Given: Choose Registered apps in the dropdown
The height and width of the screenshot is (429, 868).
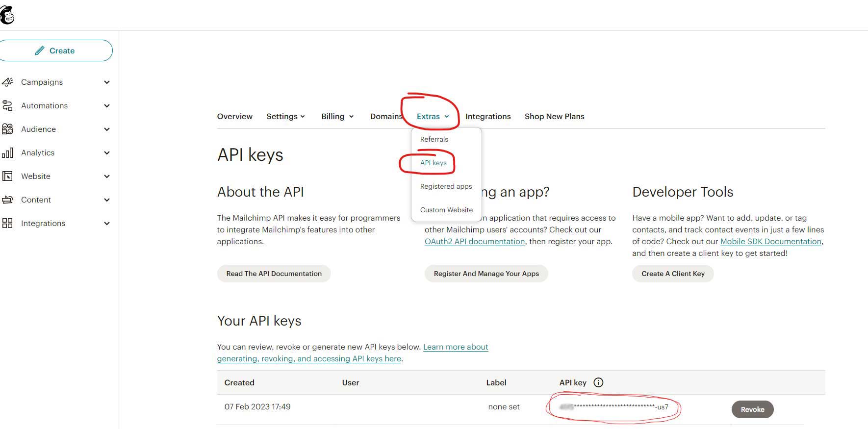Looking at the screenshot, I should 446,186.
